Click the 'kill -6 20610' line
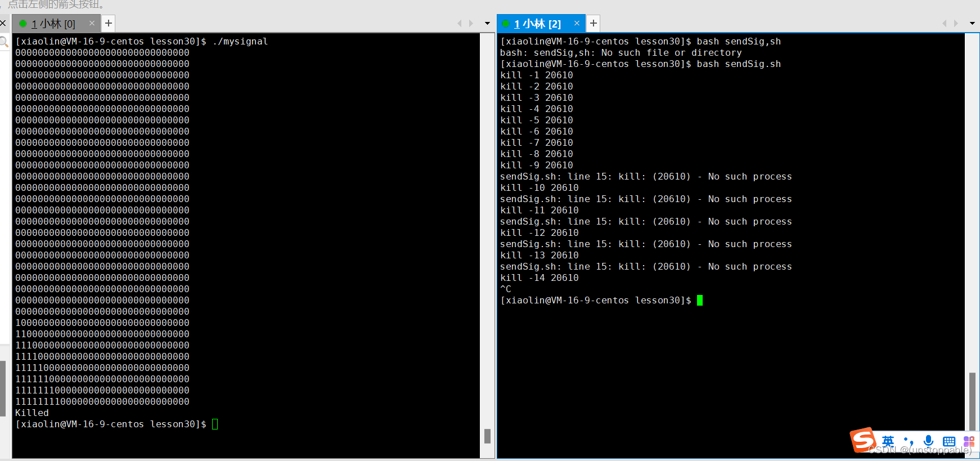Image resolution: width=980 pixels, height=461 pixels. click(537, 131)
